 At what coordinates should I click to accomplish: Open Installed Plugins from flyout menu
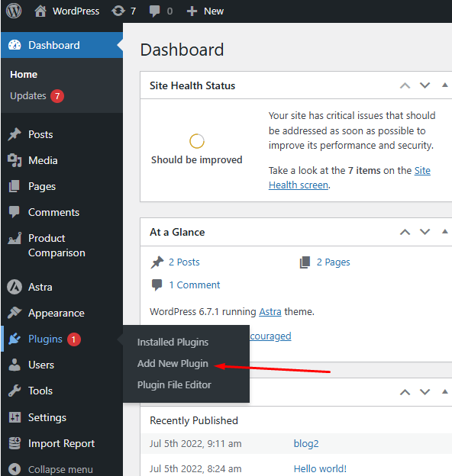coord(173,342)
